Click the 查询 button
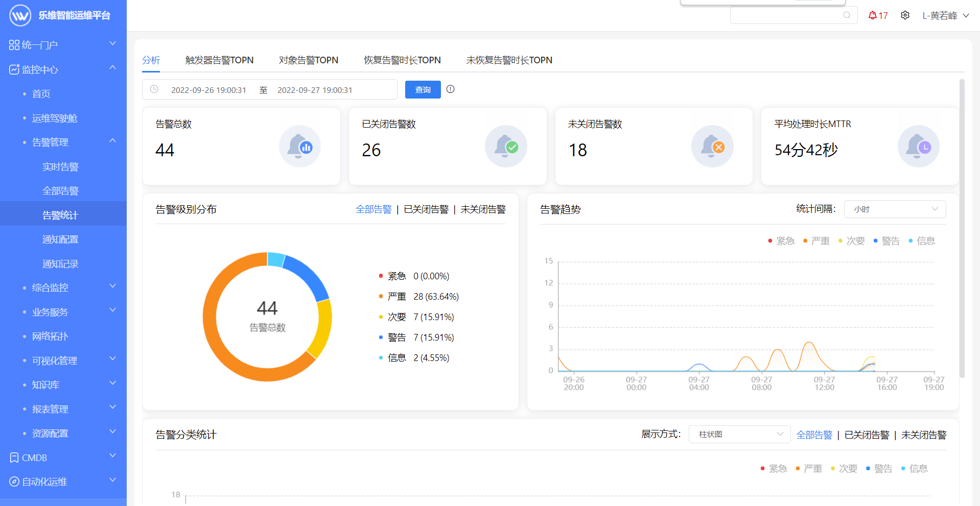The image size is (980, 506). click(x=423, y=89)
